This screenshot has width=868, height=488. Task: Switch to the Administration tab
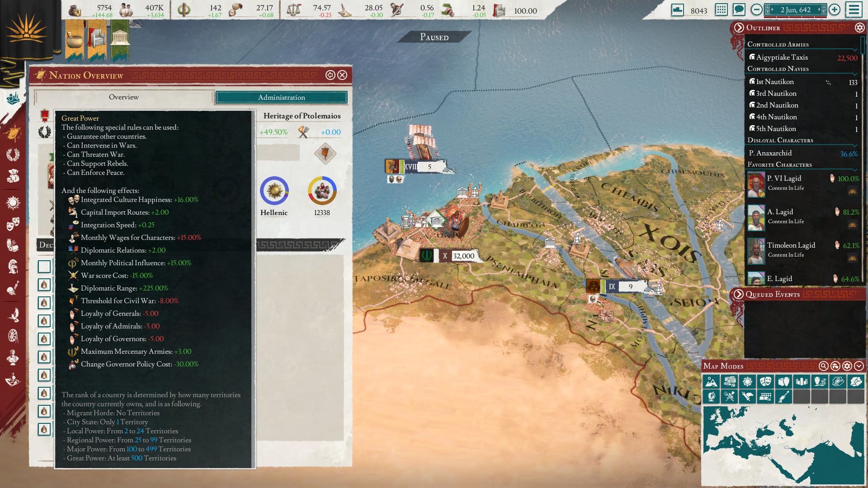281,98
